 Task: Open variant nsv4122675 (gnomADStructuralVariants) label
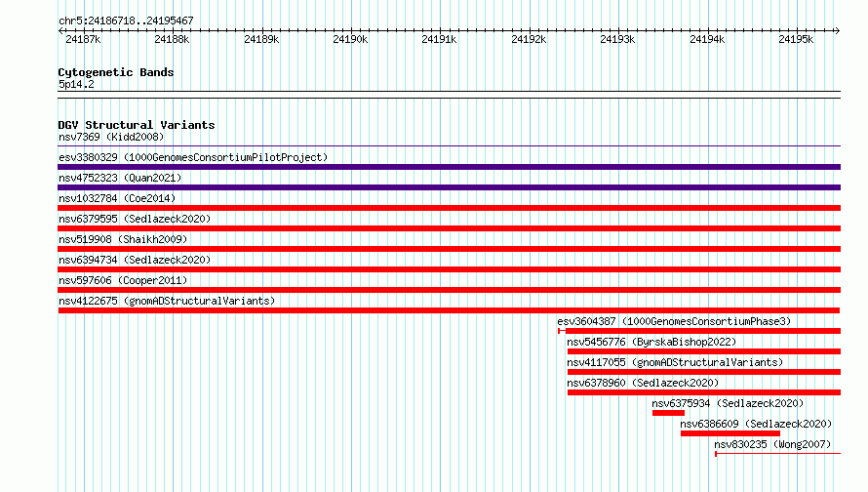click(x=167, y=301)
